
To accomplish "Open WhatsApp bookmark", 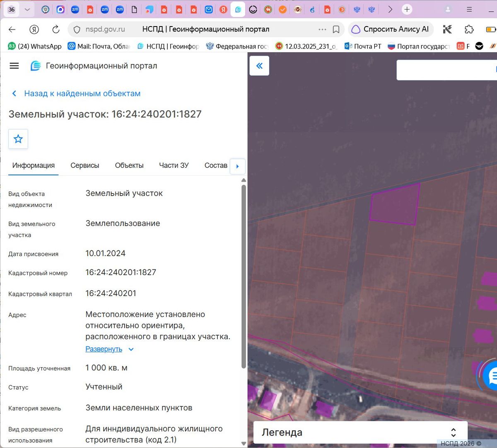I will [x=35, y=46].
